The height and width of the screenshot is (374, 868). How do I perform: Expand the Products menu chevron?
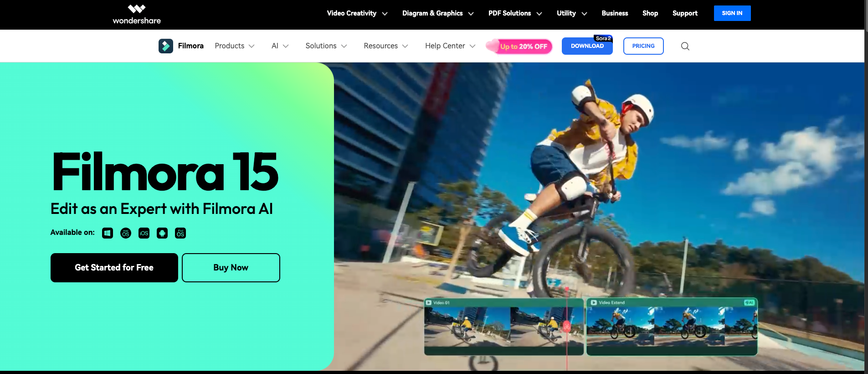coord(252,46)
